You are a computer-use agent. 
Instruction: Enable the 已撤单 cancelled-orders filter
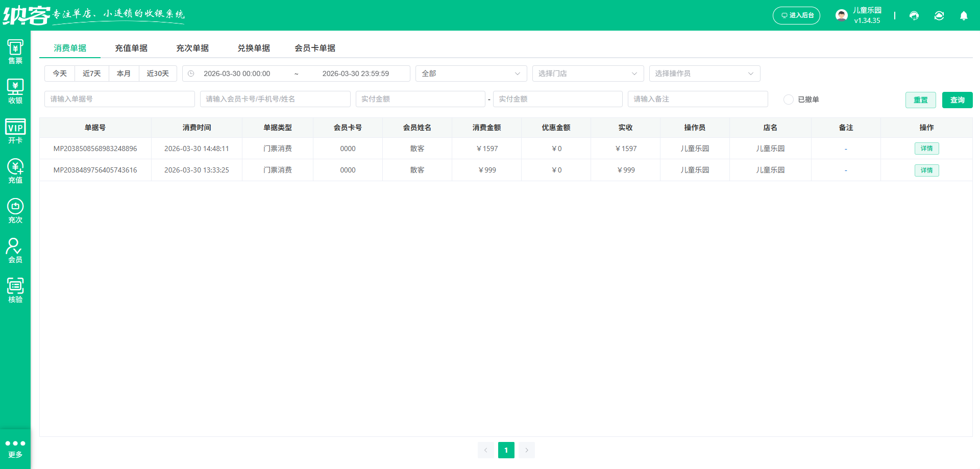[x=788, y=100]
